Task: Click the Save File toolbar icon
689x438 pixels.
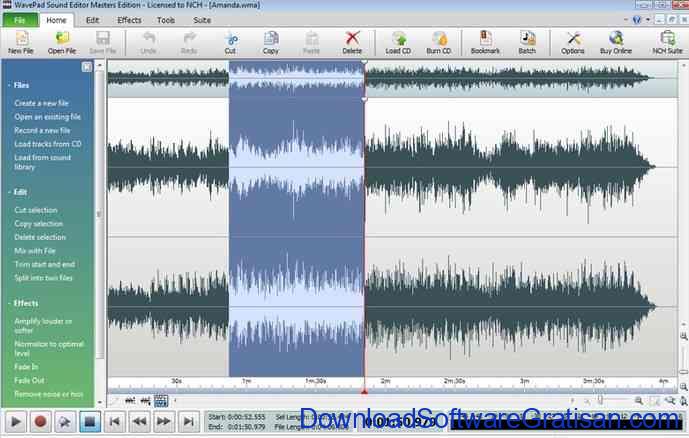Action: pos(103,43)
